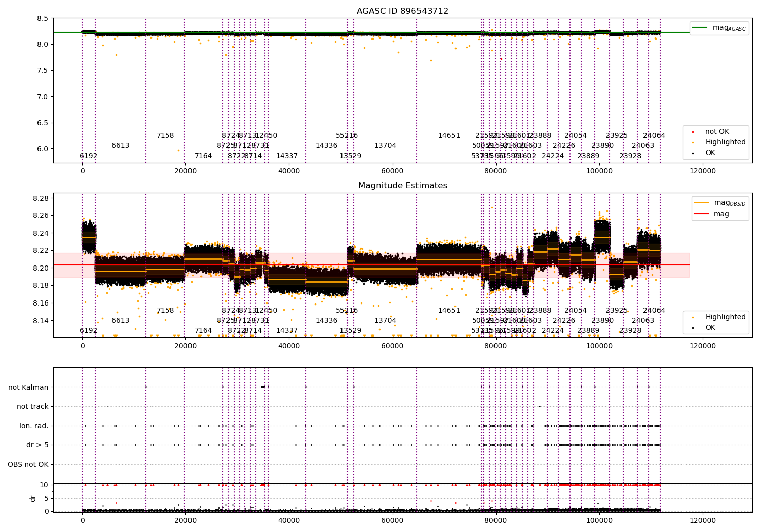Viewport: 760px width, 532px height.
Task: Click the 8.26 tick on middle plot
Action: 41,216
